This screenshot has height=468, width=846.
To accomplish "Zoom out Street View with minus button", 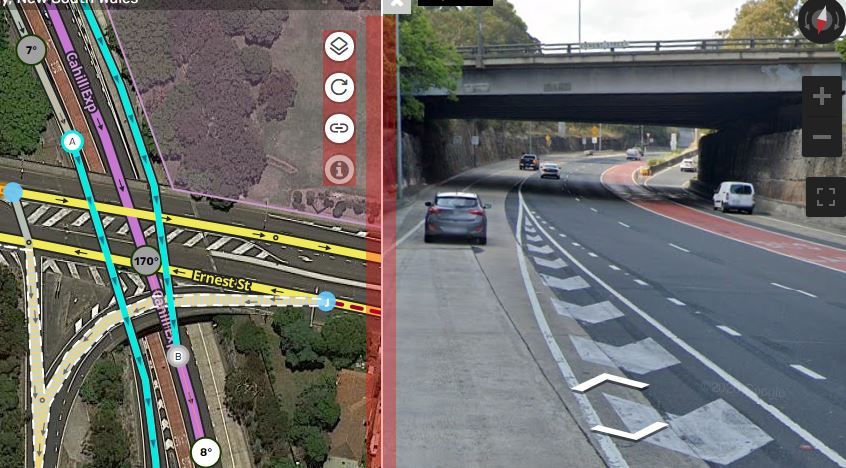I will (822, 137).
